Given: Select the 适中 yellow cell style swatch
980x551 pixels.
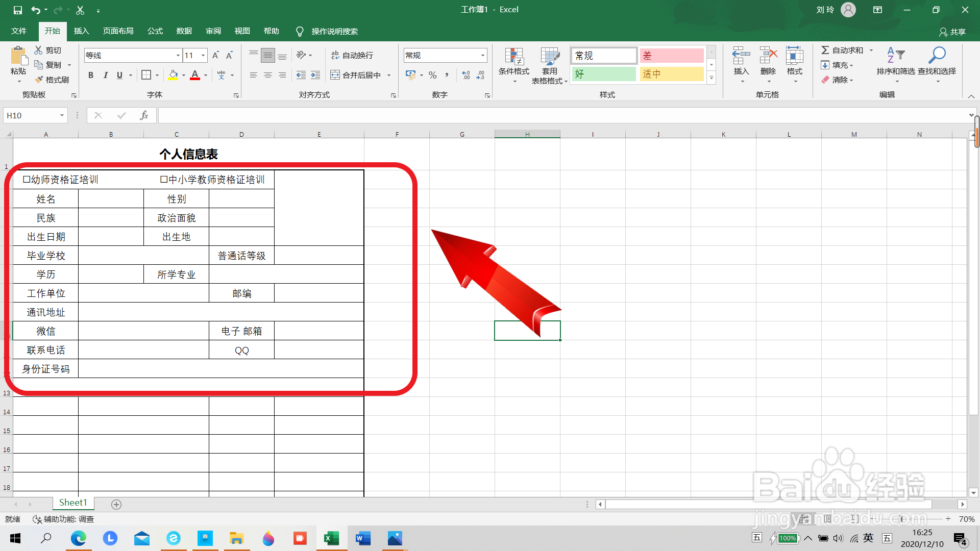Looking at the screenshot, I should (671, 74).
